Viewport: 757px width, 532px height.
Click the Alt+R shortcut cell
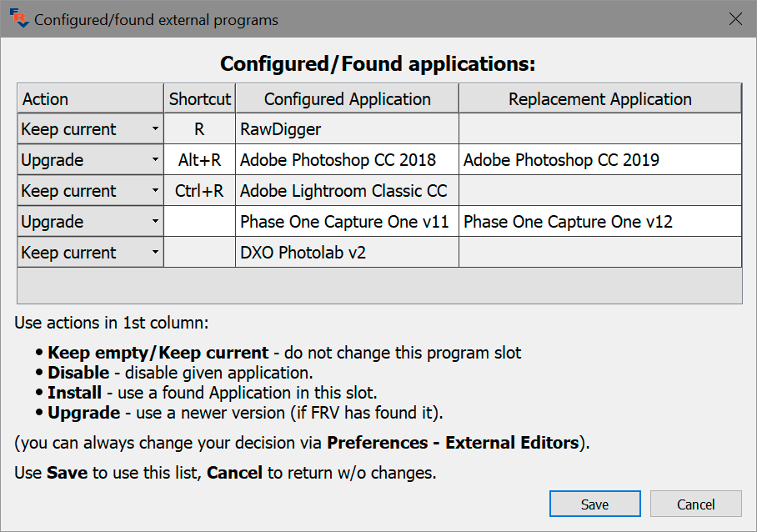pos(200,160)
